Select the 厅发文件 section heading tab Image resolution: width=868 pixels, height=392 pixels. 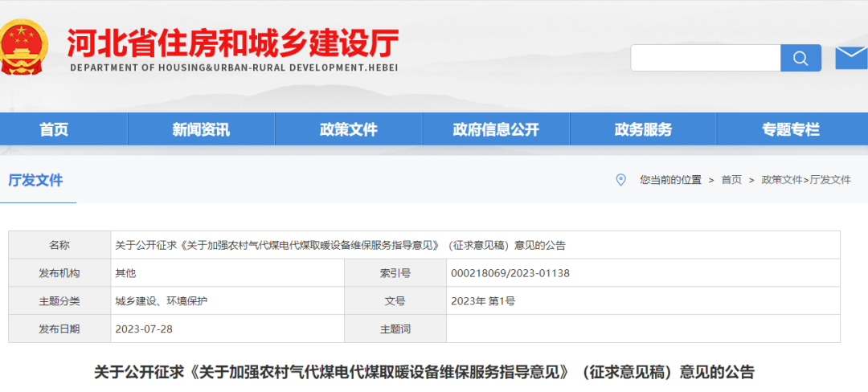[x=35, y=180]
